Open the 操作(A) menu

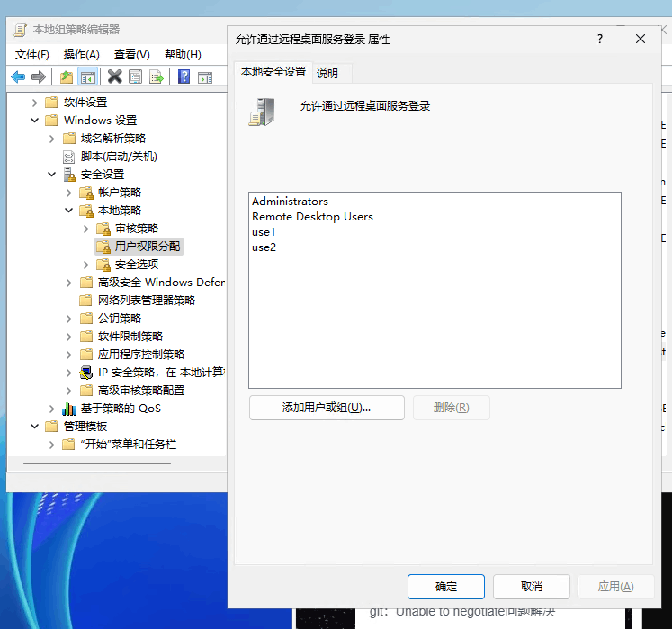[82, 55]
